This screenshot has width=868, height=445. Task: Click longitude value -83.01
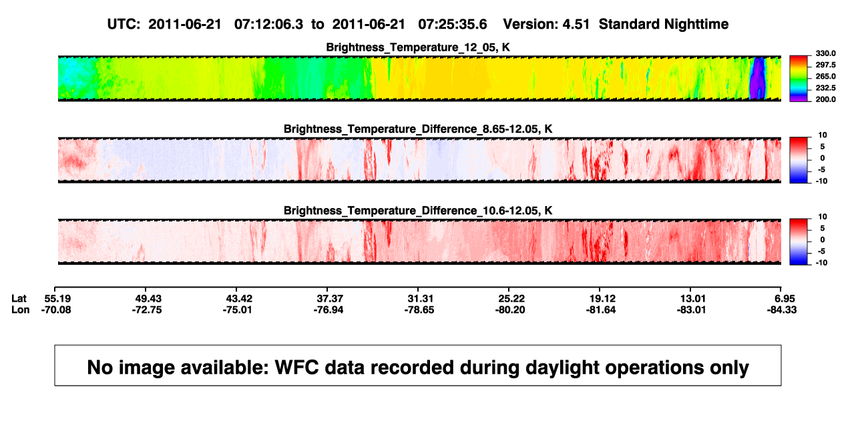691,310
